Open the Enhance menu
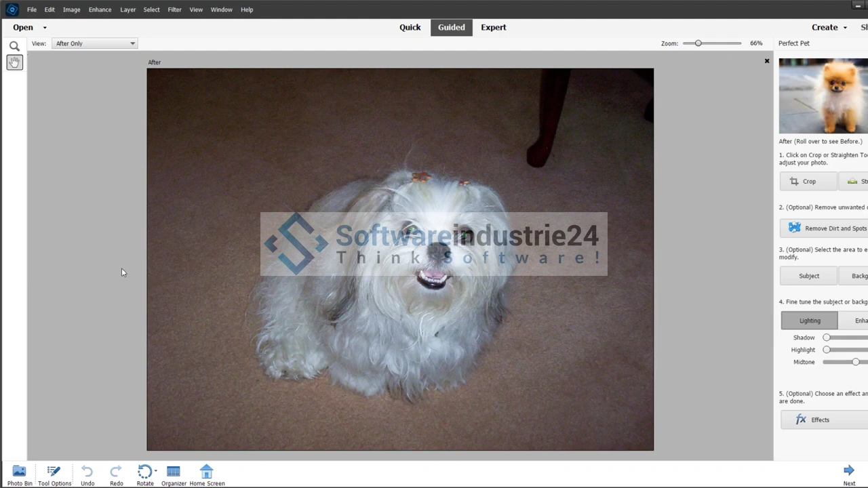 100,9
